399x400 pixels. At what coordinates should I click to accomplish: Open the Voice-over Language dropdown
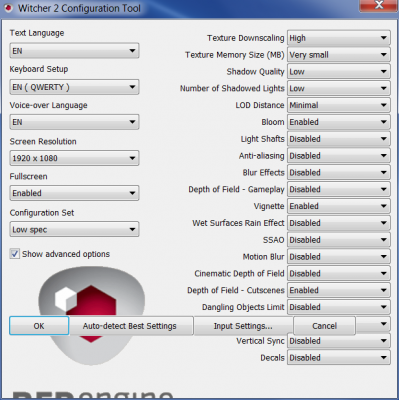click(x=74, y=122)
